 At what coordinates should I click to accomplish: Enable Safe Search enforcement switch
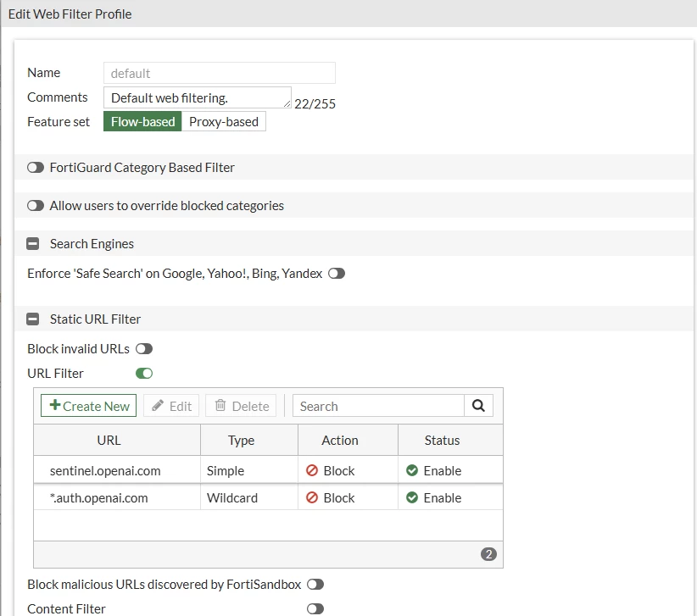[337, 274]
